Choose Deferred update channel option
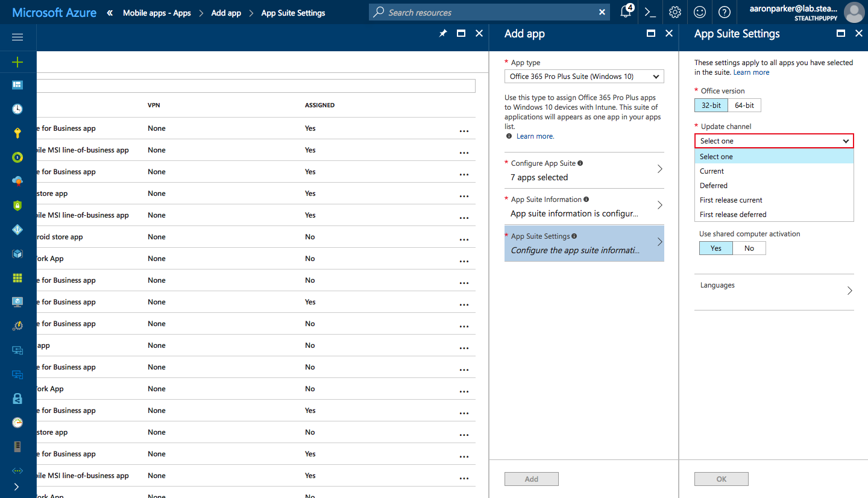 pos(774,186)
